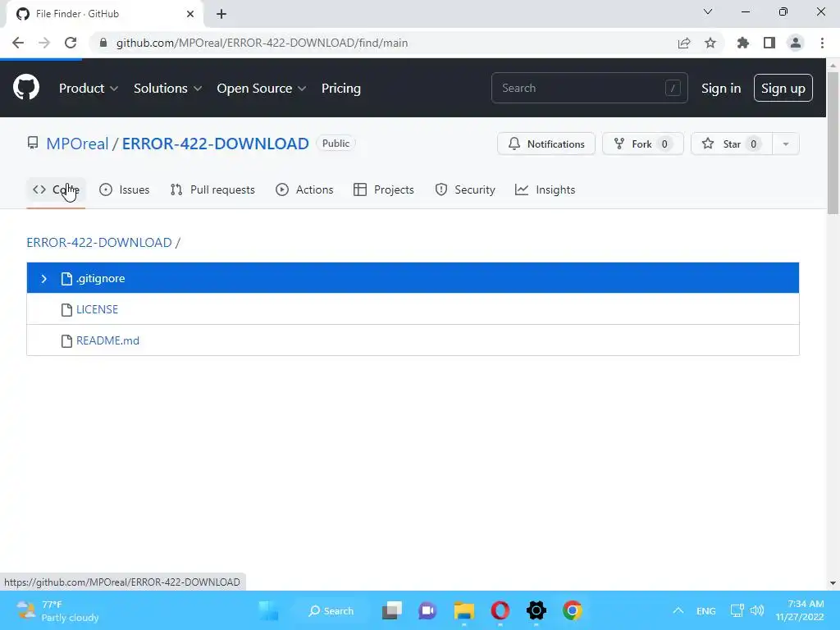
Task: Click the Sign up button
Action: click(783, 88)
